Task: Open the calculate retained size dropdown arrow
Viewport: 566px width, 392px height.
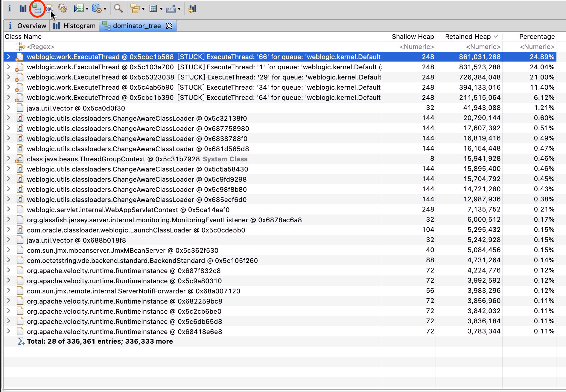Action: (x=161, y=9)
